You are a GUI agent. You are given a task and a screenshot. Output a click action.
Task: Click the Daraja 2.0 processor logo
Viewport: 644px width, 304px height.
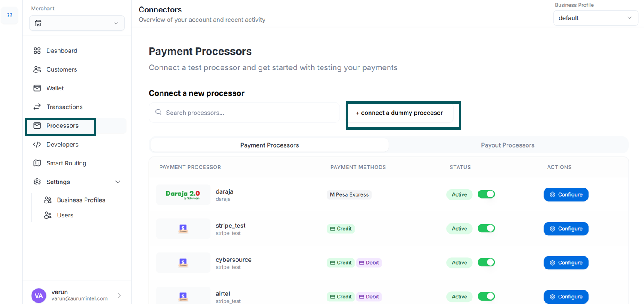183,194
